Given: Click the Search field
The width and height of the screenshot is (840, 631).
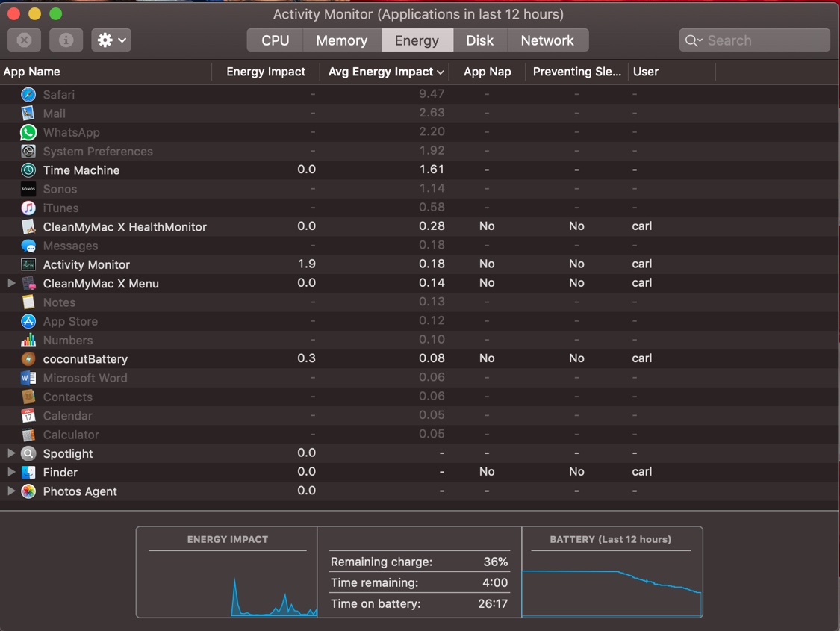Looking at the screenshot, I should click(755, 40).
